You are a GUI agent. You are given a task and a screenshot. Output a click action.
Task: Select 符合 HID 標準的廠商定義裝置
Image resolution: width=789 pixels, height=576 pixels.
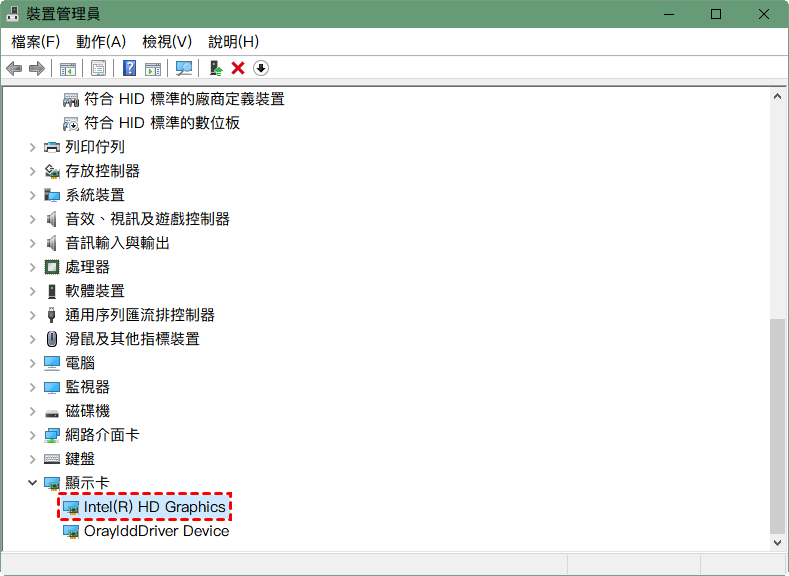click(184, 99)
